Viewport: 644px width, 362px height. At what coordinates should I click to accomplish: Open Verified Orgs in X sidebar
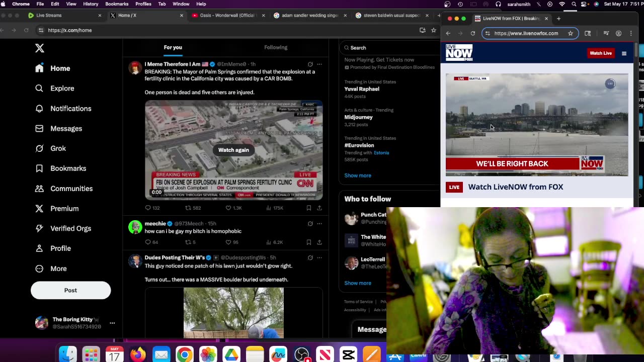tap(63, 228)
